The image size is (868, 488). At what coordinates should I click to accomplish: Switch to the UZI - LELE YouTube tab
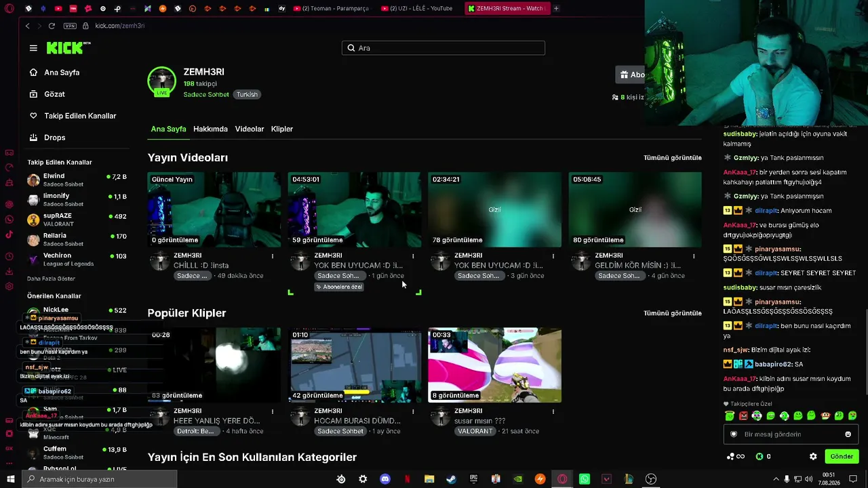[x=418, y=8]
